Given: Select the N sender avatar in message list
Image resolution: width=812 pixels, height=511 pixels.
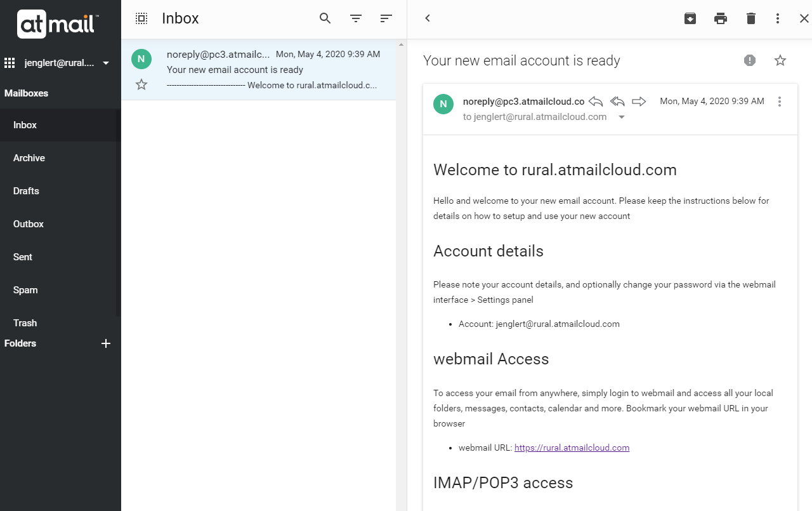Looking at the screenshot, I should (141, 59).
